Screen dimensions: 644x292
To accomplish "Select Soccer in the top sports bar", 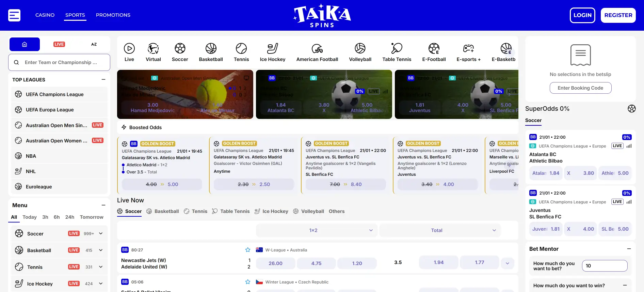I will 180,52.
